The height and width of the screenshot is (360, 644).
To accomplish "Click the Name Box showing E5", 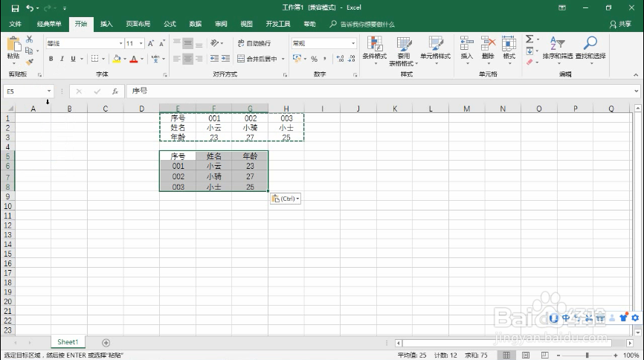I will coord(28,91).
